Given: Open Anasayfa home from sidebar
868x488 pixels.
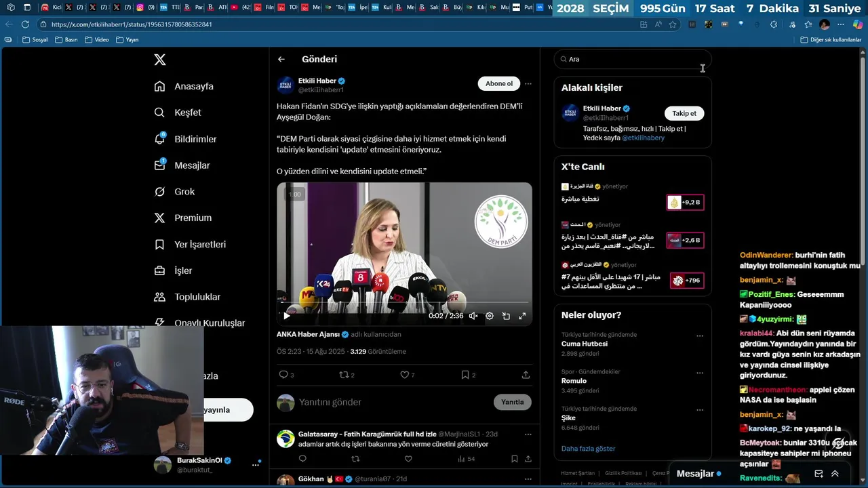Looking at the screenshot, I should point(184,86).
